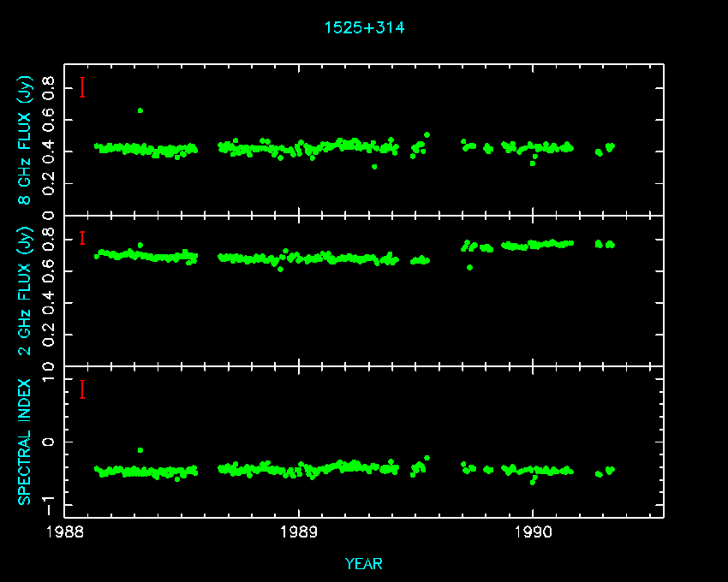Pick the low 2 GHz outlier before 1989

[280, 269]
